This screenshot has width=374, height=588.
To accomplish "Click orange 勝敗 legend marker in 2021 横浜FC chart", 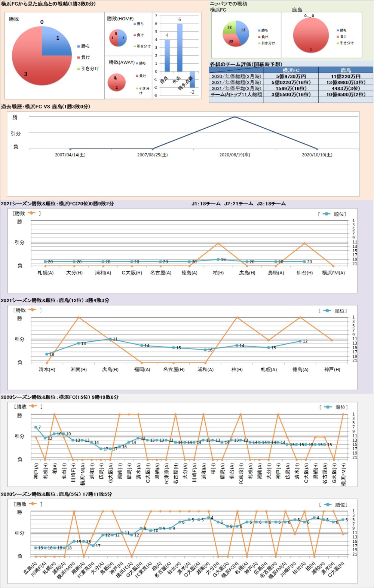I will pyautogui.click(x=31, y=213).
